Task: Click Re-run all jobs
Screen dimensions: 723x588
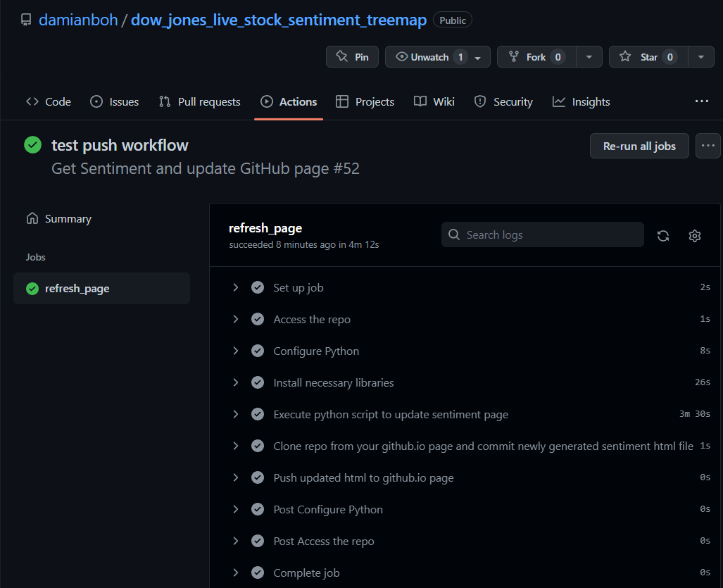Action: (x=639, y=146)
